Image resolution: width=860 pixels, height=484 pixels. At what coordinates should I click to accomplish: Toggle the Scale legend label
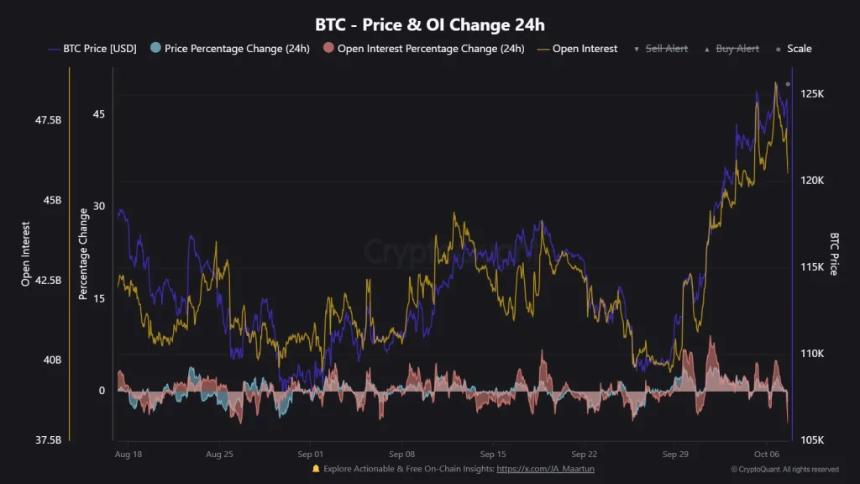(799, 48)
